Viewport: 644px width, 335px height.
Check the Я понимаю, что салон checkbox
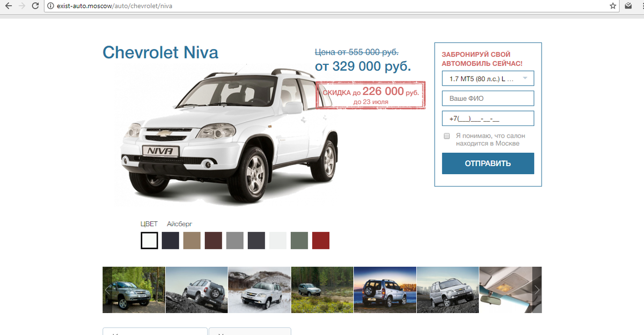447,136
